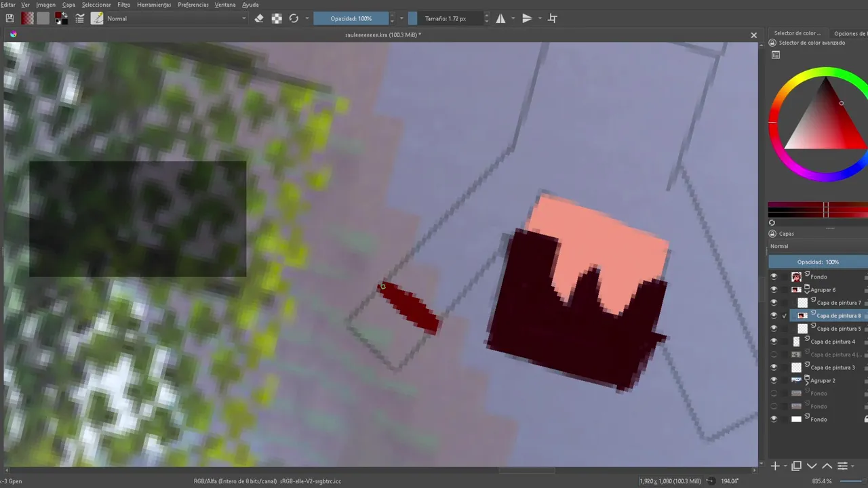
Task: Hide Capa de pintura 3 layer
Action: pyautogui.click(x=774, y=367)
